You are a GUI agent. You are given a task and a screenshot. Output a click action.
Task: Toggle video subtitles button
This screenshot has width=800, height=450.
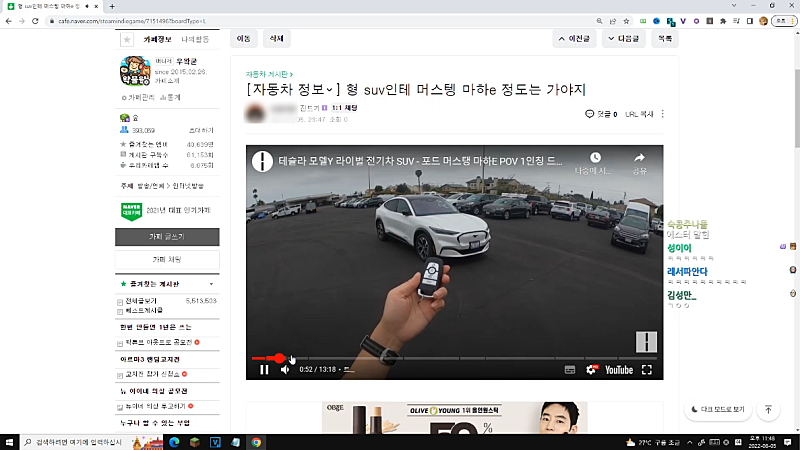click(x=569, y=369)
